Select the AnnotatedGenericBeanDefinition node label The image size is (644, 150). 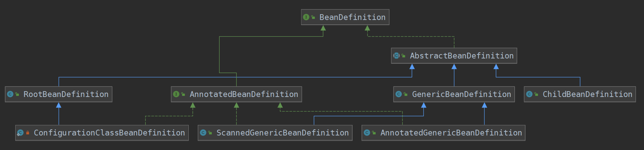pos(451,133)
